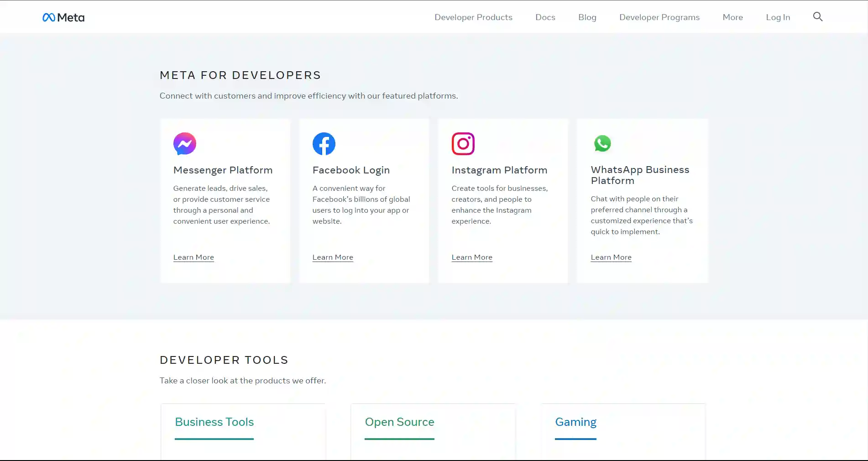The height and width of the screenshot is (461, 868).
Task: Click 'Chat with people' description
Action: pyautogui.click(x=642, y=215)
